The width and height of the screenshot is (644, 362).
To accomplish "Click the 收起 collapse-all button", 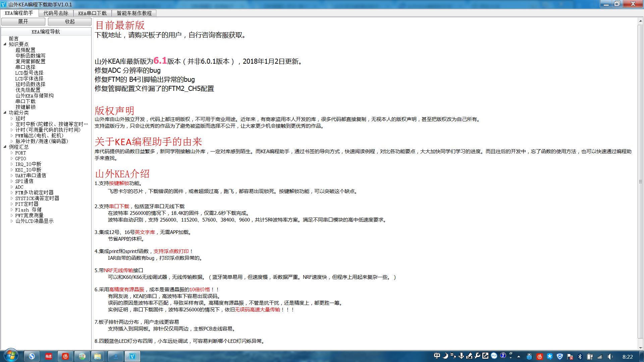I will 70,21.
